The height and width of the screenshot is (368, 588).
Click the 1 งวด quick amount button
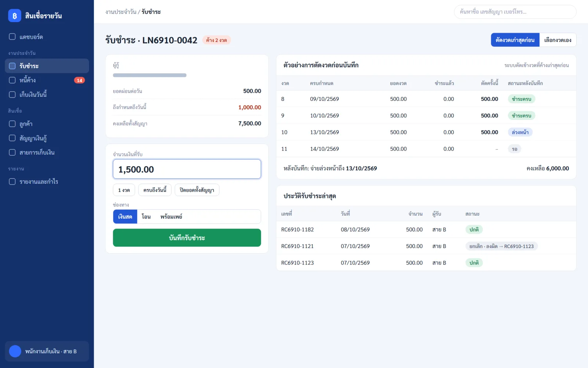[124, 190]
